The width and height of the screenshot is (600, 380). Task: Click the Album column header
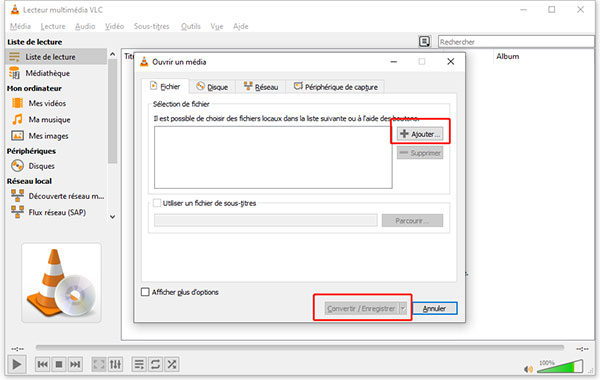tap(507, 56)
